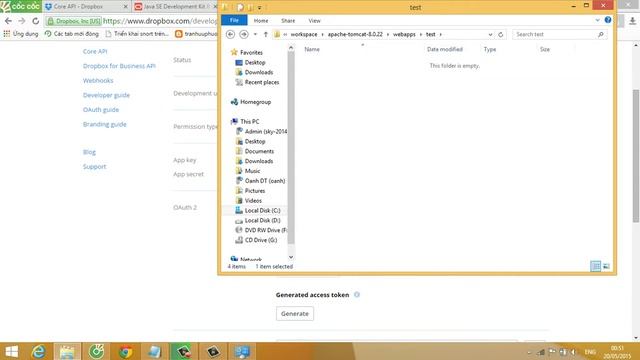640x360 pixels.
Task: Click browser download icon
Action: pos(632,21)
